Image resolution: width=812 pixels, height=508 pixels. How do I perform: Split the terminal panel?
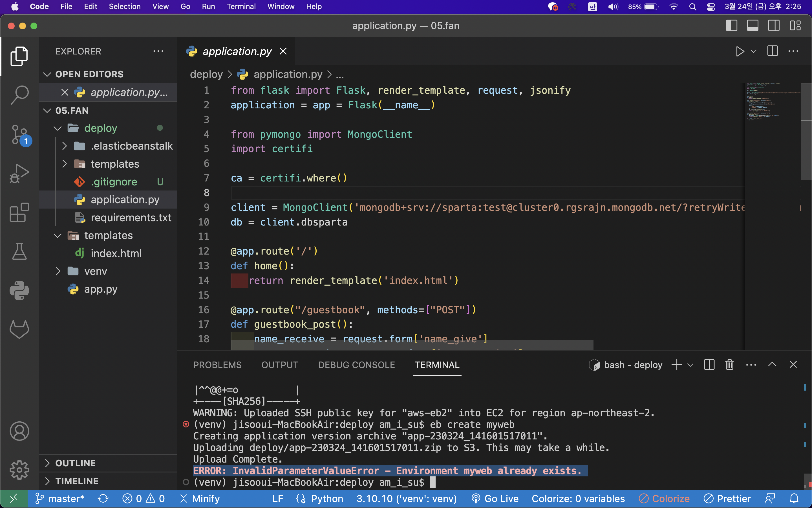point(709,365)
